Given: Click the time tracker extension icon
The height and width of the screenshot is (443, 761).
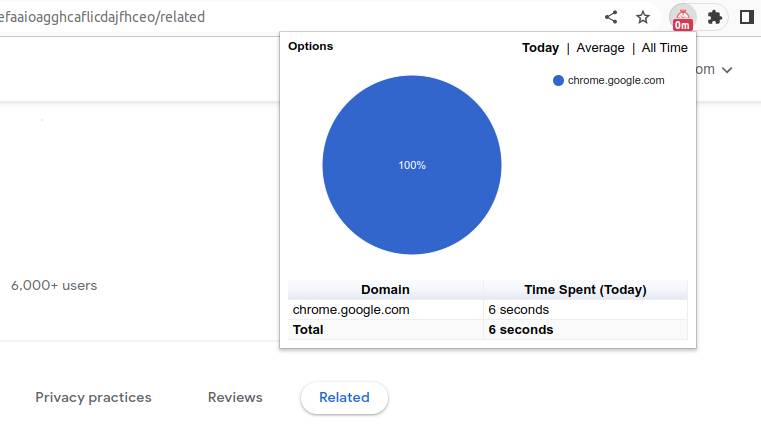Looking at the screenshot, I should tap(682, 18).
